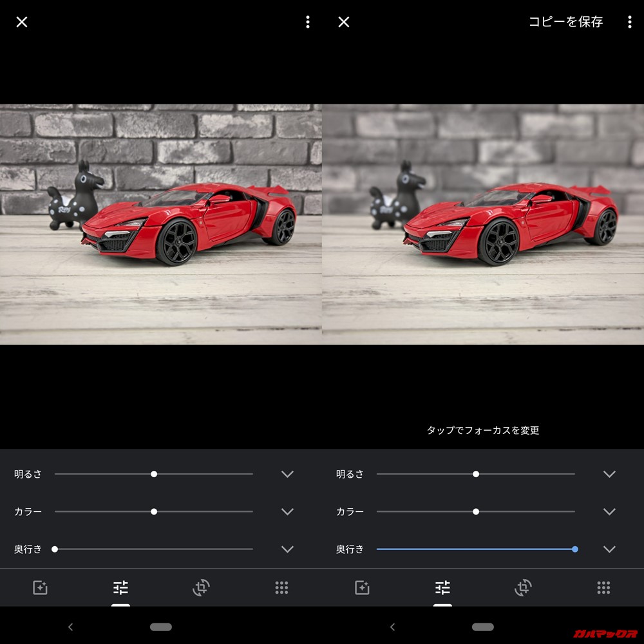
Task: Open the dotted grid more-tools icon in left editor
Action: (281, 587)
